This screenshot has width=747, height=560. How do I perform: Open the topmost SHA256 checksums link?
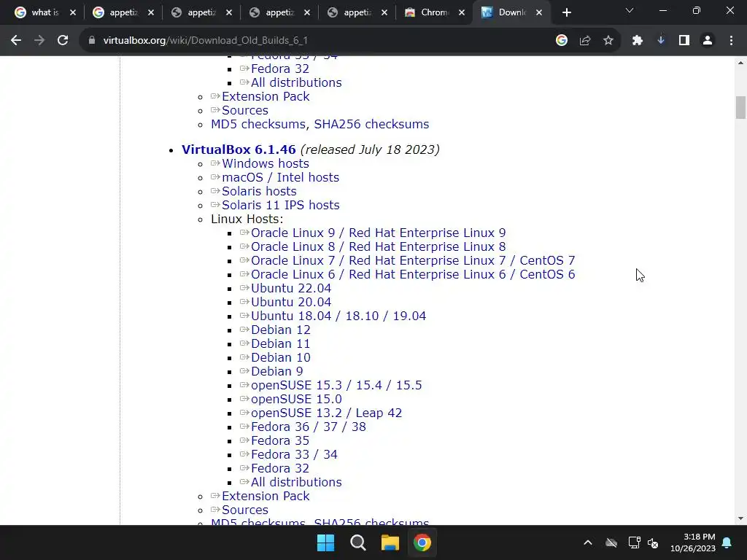click(371, 124)
